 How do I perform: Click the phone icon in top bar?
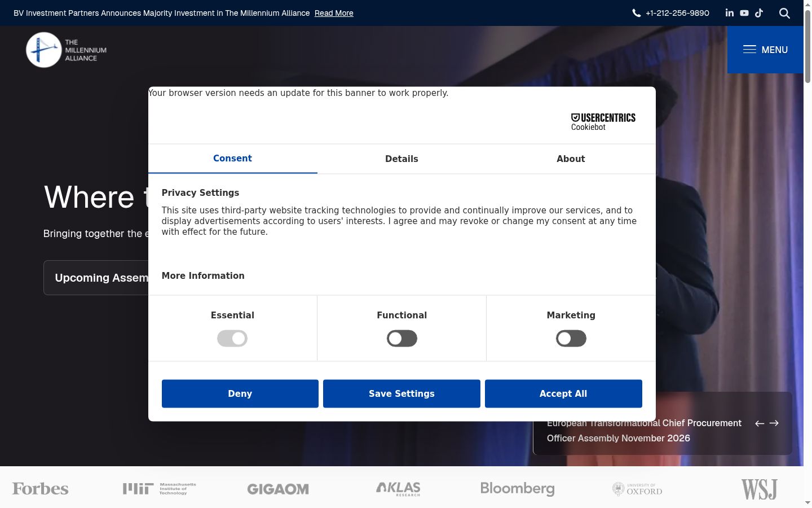click(x=637, y=13)
